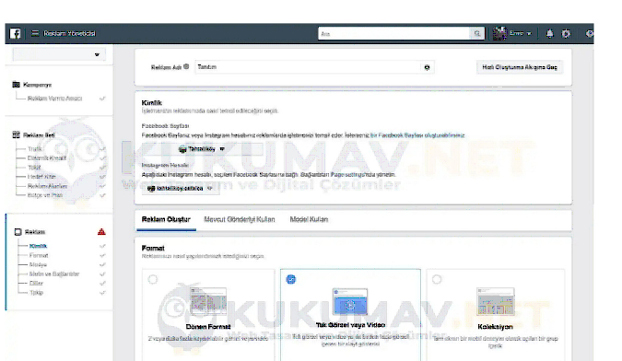Click the Kampanya section icon

(x=16, y=84)
